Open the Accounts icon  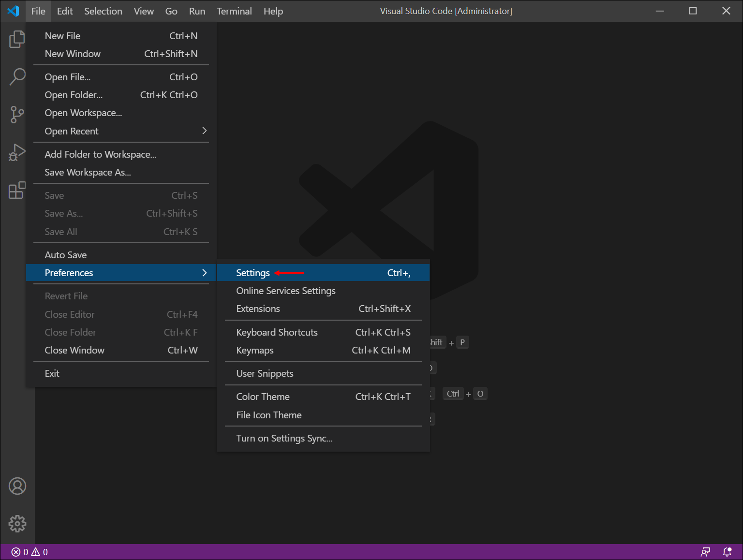17,486
